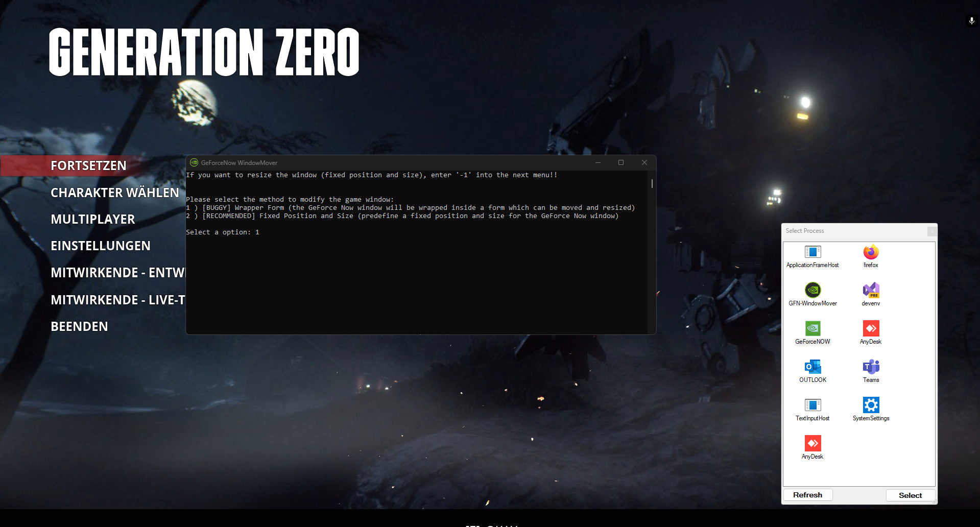Select the ApplicationFrameHost process icon
The width and height of the screenshot is (980, 527).
click(x=812, y=252)
